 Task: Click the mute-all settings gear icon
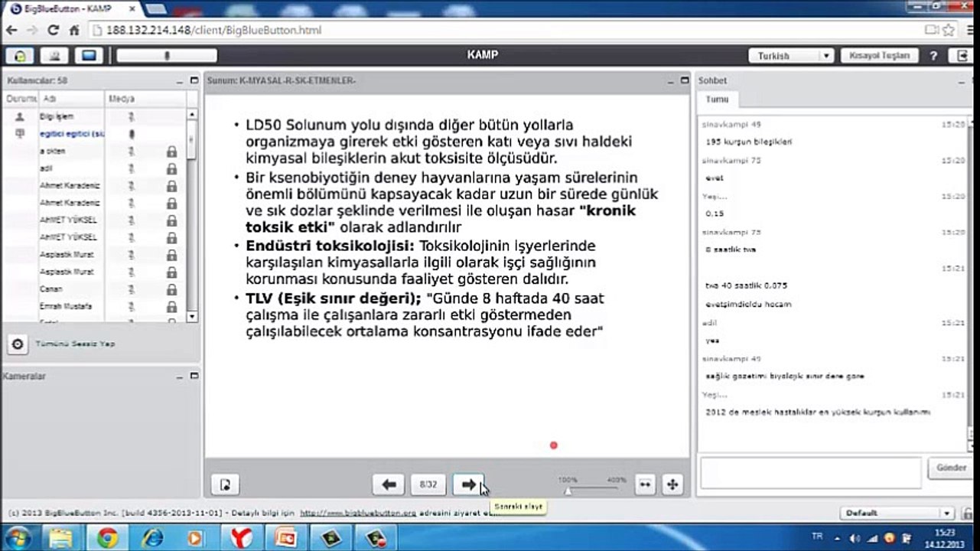point(18,344)
